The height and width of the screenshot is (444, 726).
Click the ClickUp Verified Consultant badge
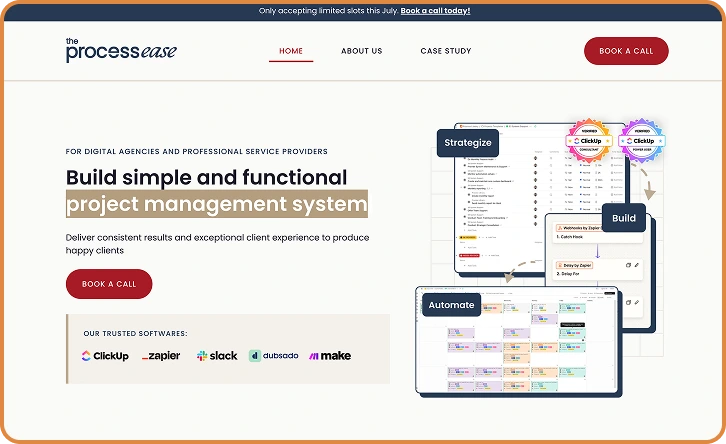pyautogui.click(x=588, y=141)
